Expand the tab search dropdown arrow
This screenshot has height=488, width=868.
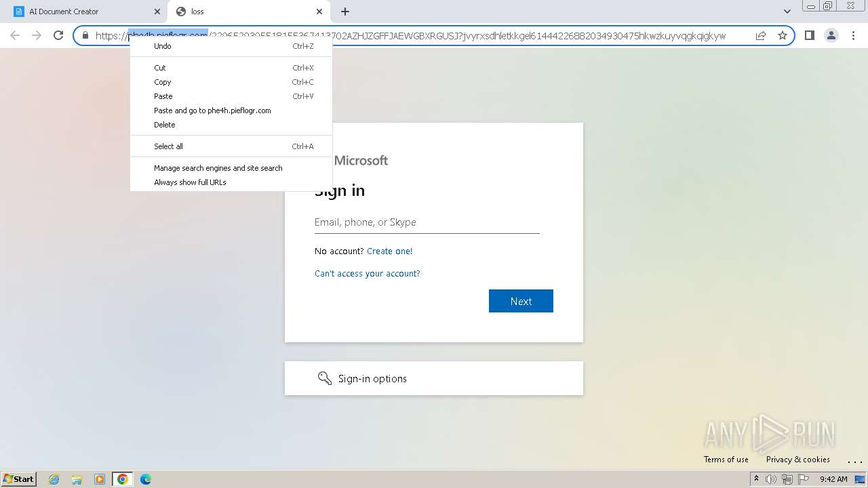click(x=787, y=12)
